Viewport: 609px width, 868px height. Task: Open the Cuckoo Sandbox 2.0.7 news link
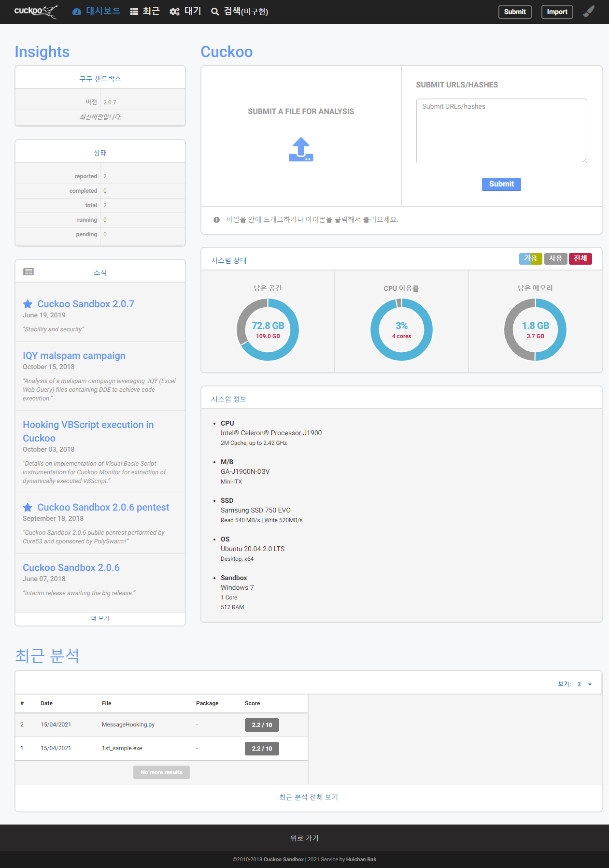coord(86,304)
